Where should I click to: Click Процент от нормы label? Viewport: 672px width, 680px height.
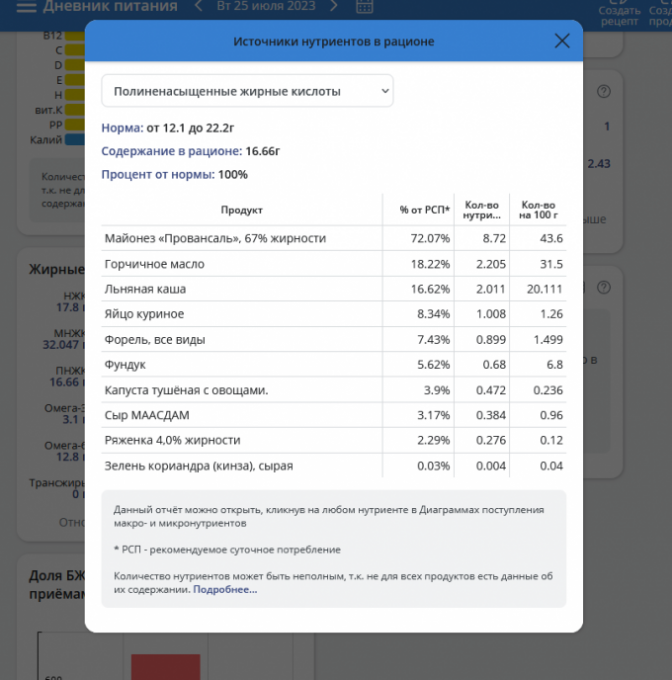point(158,174)
